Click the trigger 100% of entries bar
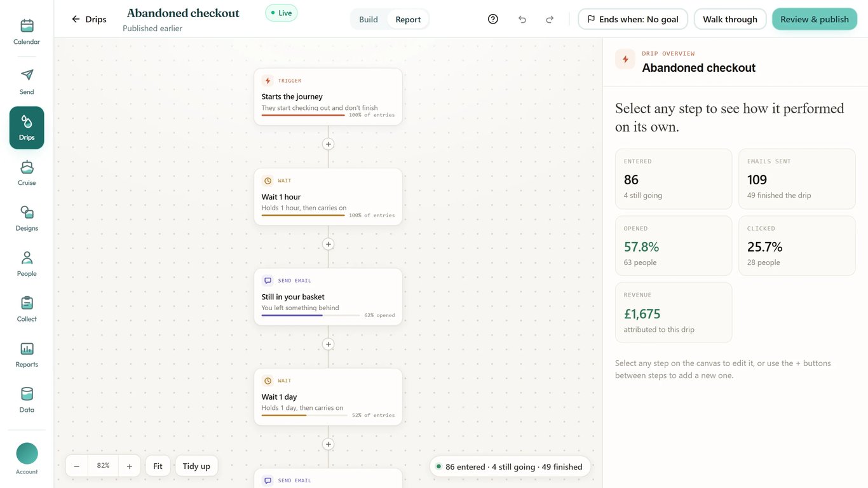 tap(303, 115)
